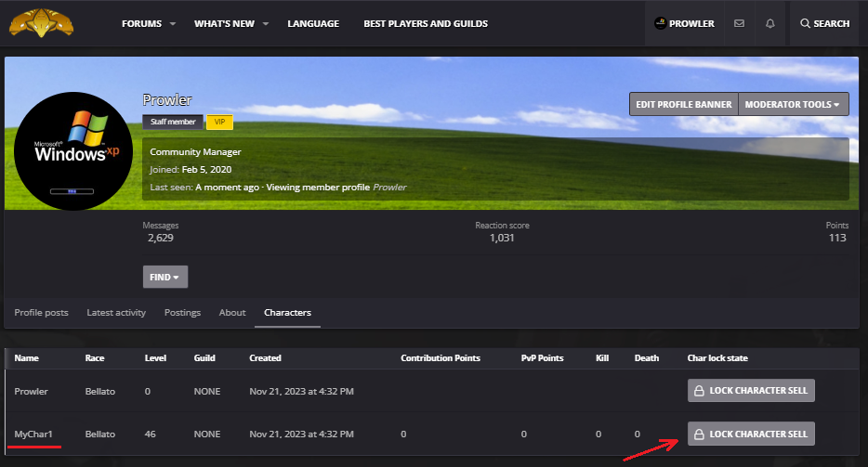868x467 pixels.
Task: Open the Language menu item
Action: [x=313, y=24]
